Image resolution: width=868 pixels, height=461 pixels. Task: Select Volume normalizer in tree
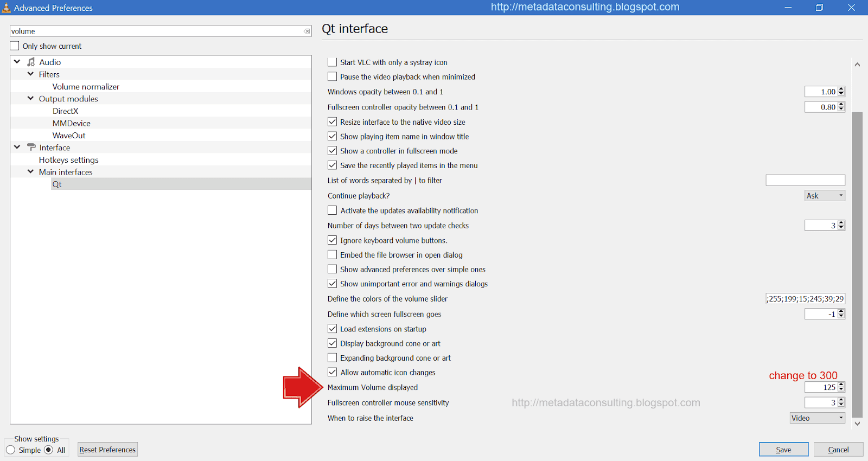click(86, 87)
